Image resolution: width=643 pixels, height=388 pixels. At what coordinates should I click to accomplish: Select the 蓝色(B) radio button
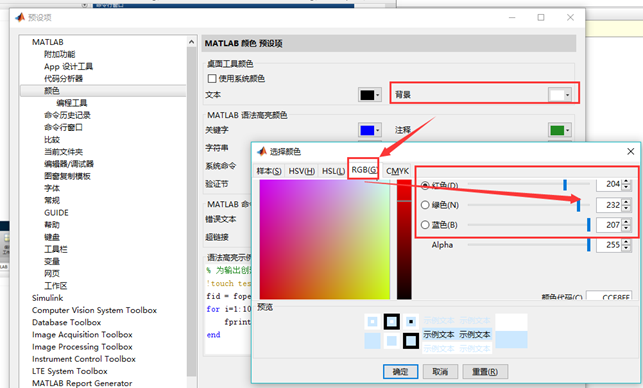pyautogui.click(x=425, y=225)
